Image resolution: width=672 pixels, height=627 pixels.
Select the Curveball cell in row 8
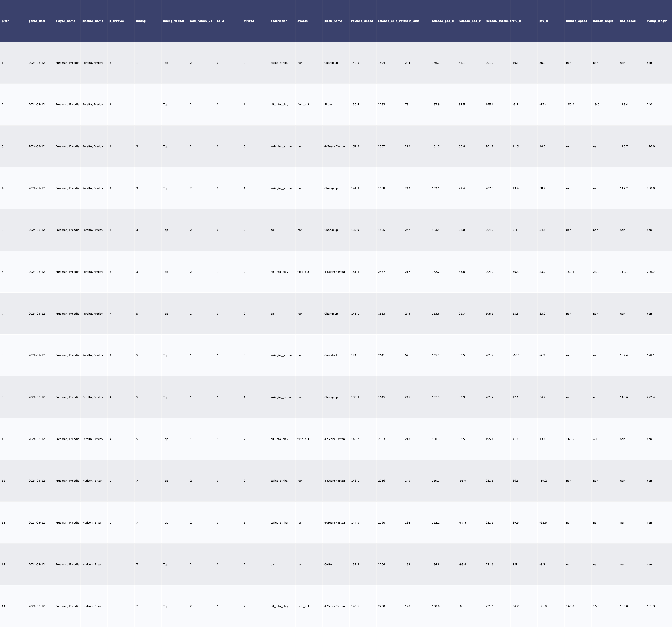point(331,355)
